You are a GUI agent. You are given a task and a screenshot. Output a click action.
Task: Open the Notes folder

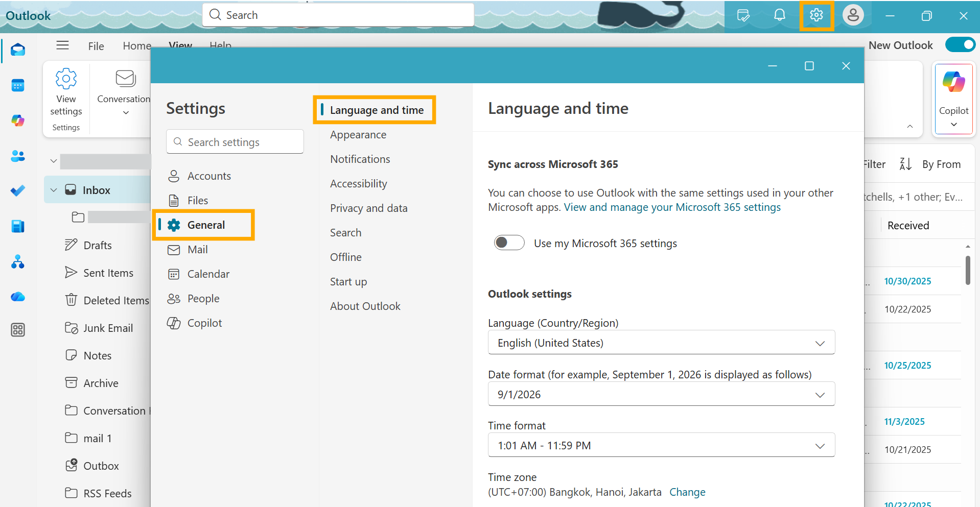pos(97,355)
